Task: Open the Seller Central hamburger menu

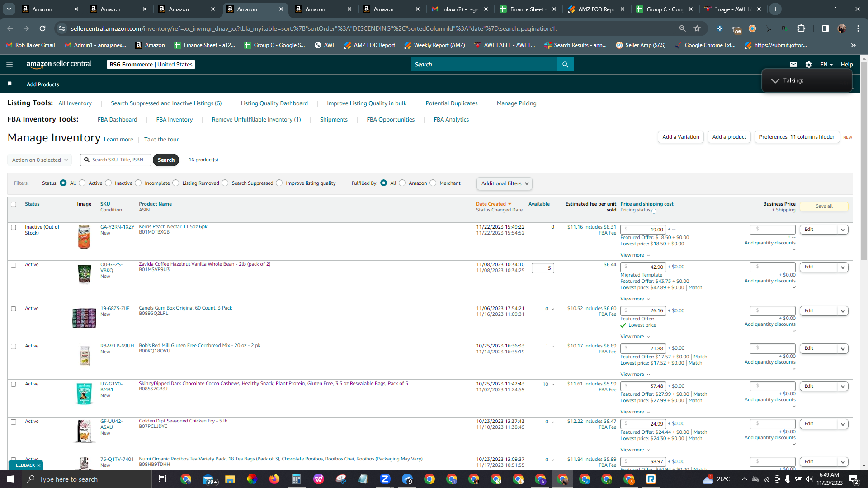Action: tap(9, 65)
